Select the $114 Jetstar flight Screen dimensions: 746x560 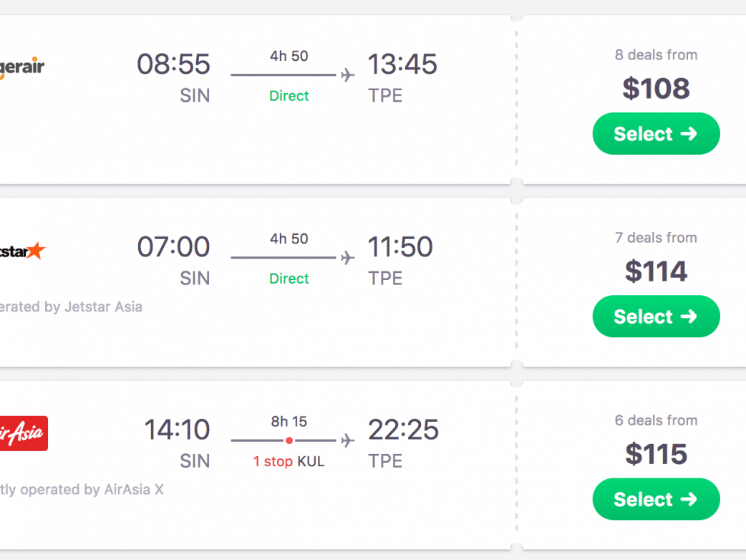pos(656,317)
